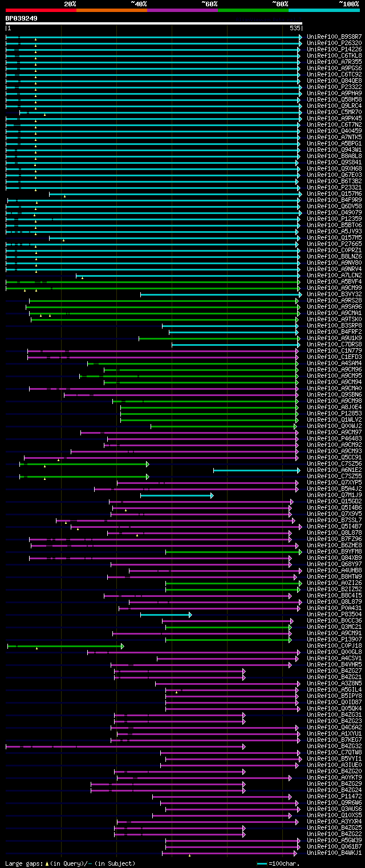Choose subject UniRef100_P23322
Image resolution: width=365 pixels, height=868 pixels.
point(334,87)
